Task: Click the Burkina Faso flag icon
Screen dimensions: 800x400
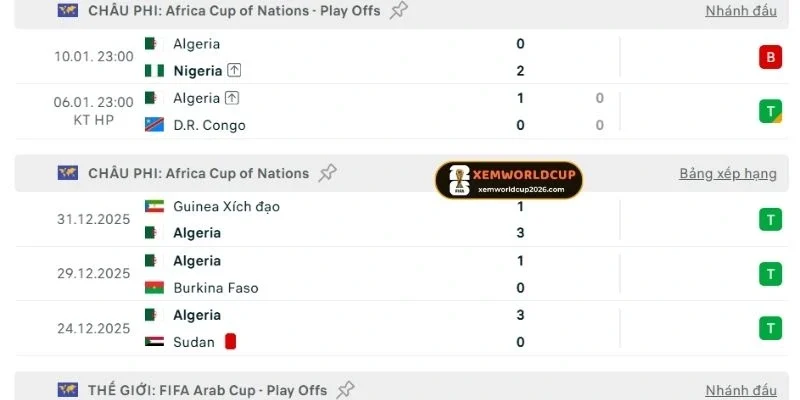Action: 153,288
